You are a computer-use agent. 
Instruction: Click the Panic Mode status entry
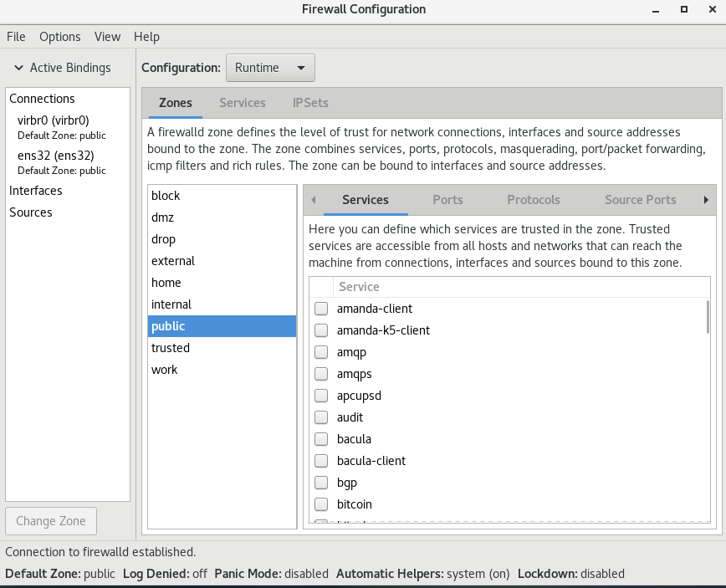click(271, 574)
